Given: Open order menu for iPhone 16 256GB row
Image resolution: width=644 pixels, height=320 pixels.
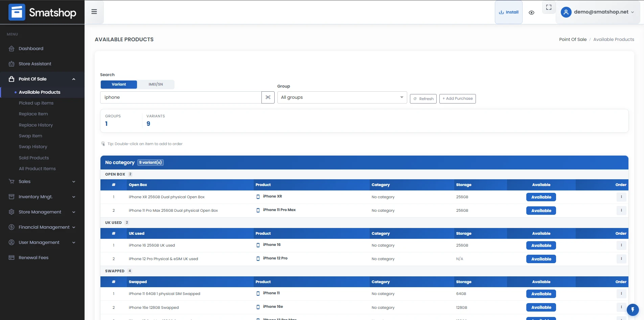Looking at the screenshot, I should point(621,245).
